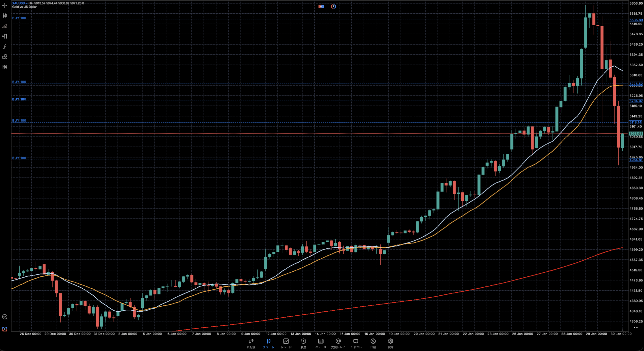Toggle the one-click trading panel icon
The width and height of the screenshot is (644, 351).
tap(321, 6)
